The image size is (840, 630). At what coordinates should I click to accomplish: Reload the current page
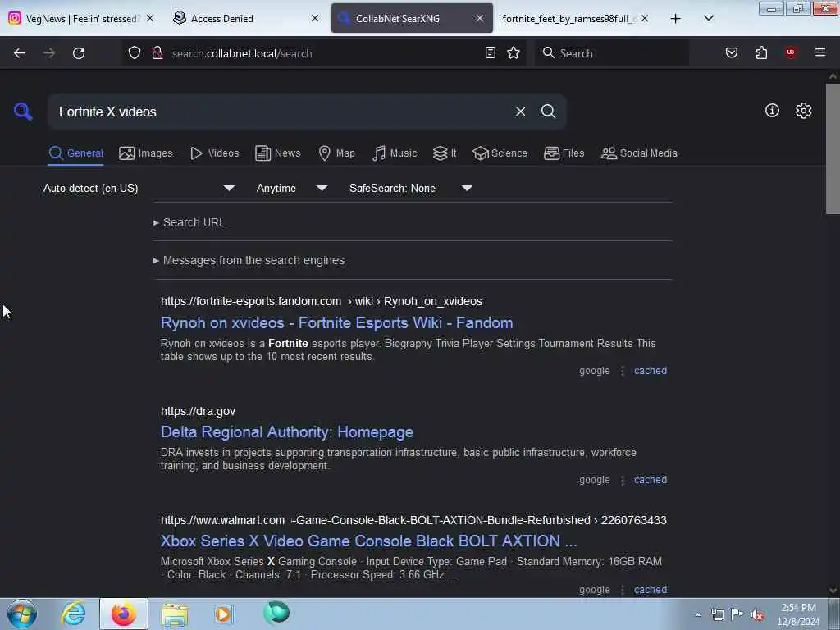pyautogui.click(x=79, y=53)
